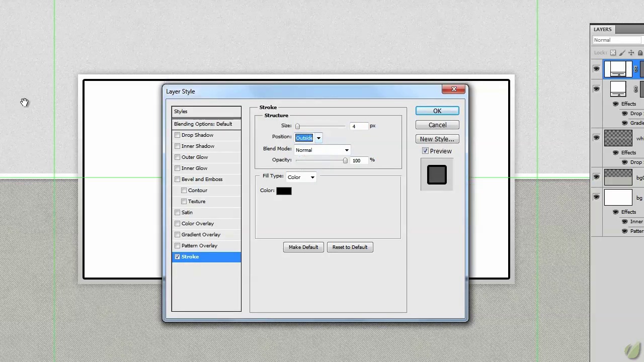This screenshot has width=644, height=362.
Task: Select the Styles list entry
Action: [206, 111]
